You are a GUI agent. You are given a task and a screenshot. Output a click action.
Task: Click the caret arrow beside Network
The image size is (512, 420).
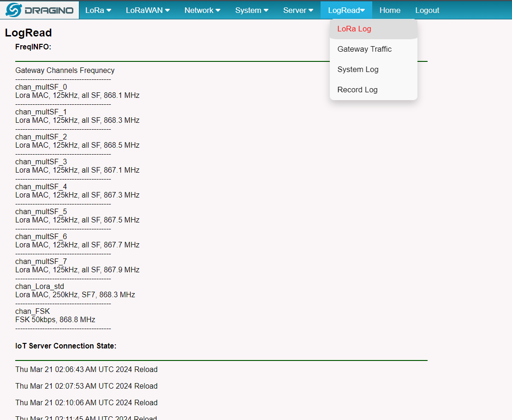point(218,11)
